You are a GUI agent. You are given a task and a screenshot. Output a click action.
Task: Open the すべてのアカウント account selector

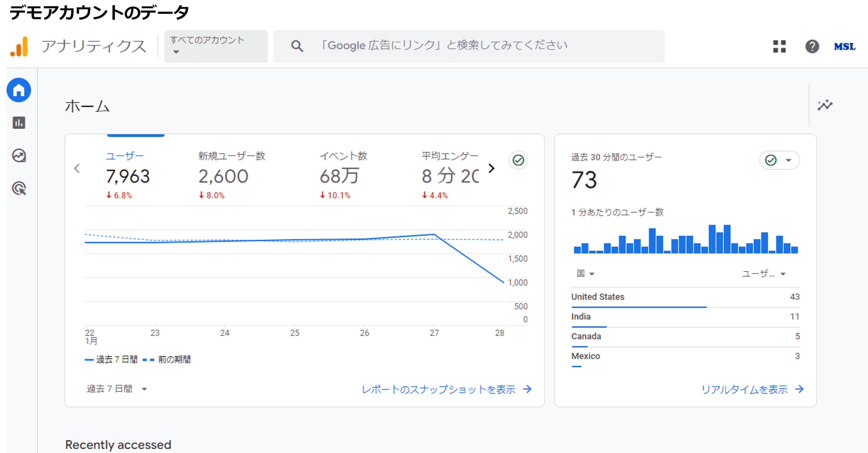click(x=216, y=46)
